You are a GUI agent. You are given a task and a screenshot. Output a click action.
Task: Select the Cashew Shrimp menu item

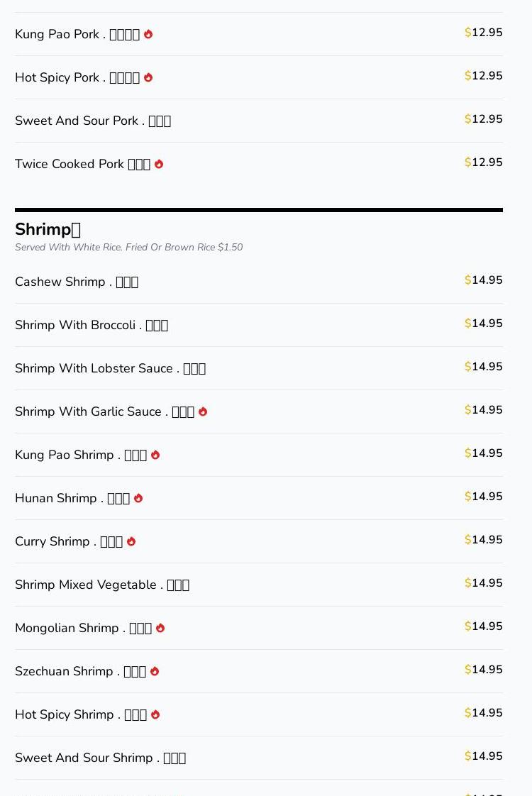259,282
